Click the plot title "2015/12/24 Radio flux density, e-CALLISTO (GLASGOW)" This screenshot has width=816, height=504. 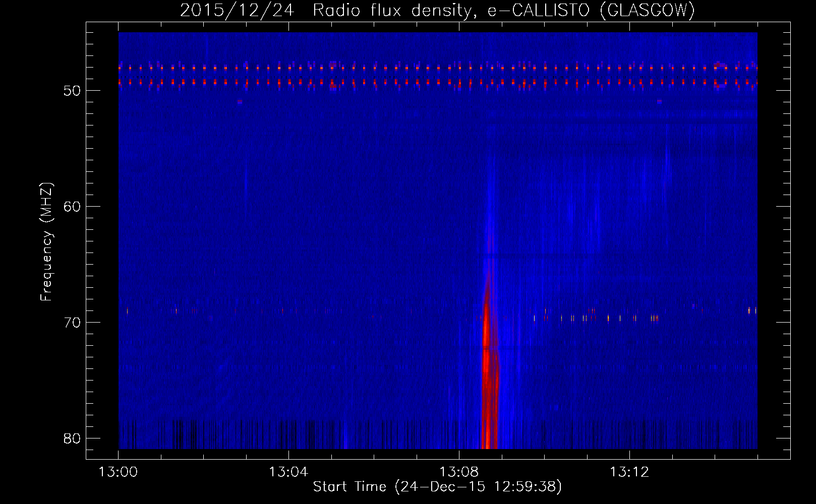[x=437, y=11]
